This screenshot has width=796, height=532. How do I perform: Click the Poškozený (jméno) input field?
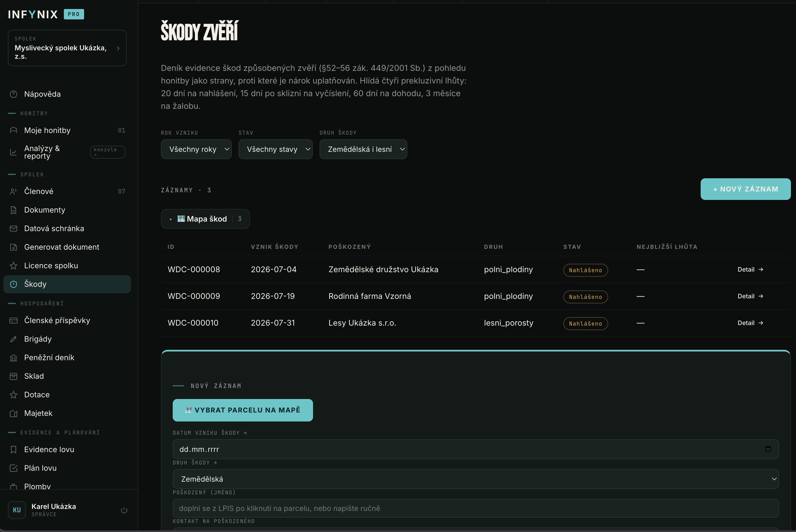(x=476, y=508)
